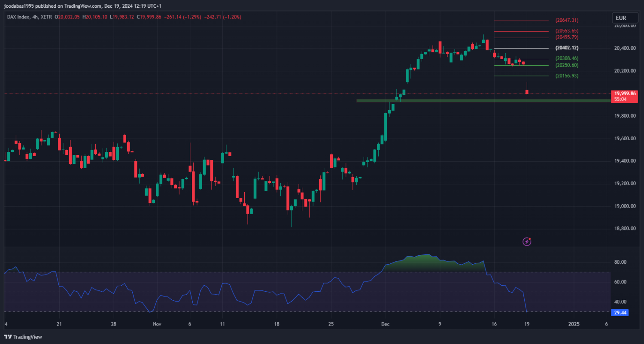Click the RSI axis label 60.00
The width and height of the screenshot is (644, 344).
click(x=621, y=282)
